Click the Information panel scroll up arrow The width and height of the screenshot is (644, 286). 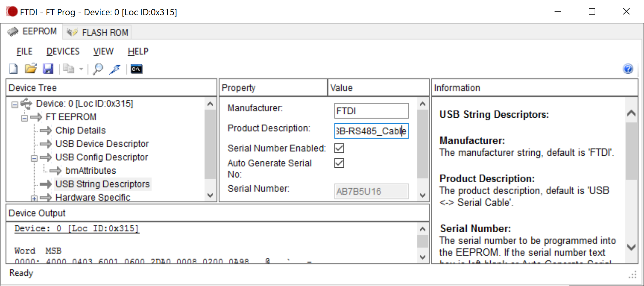[x=631, y=113]
